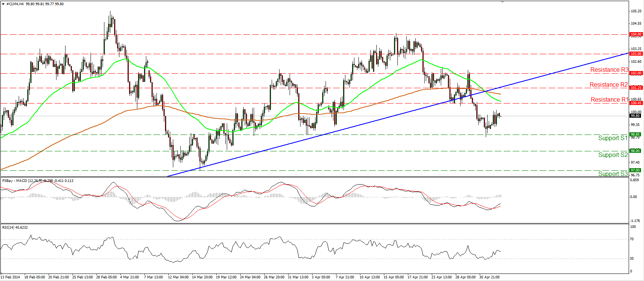Click the 13 Feb 2014 date label
The width and height of the screenshot is (644, 281).
10,277
